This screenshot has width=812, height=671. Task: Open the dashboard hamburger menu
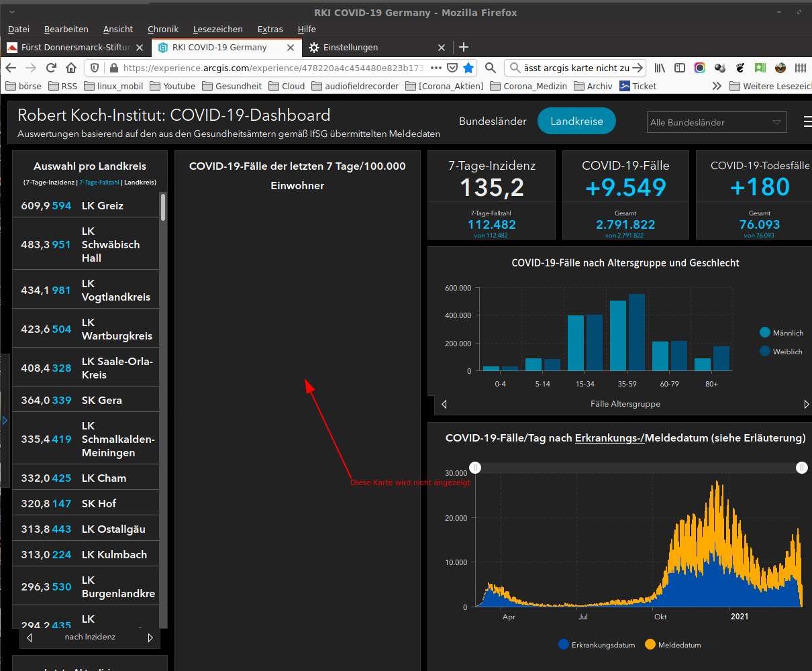coord(807,121)
